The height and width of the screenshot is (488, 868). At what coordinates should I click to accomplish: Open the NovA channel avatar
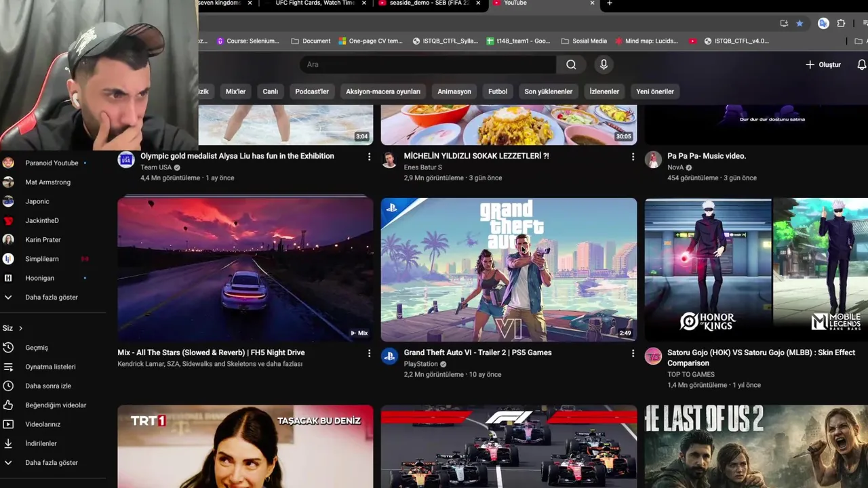point(653,160)
